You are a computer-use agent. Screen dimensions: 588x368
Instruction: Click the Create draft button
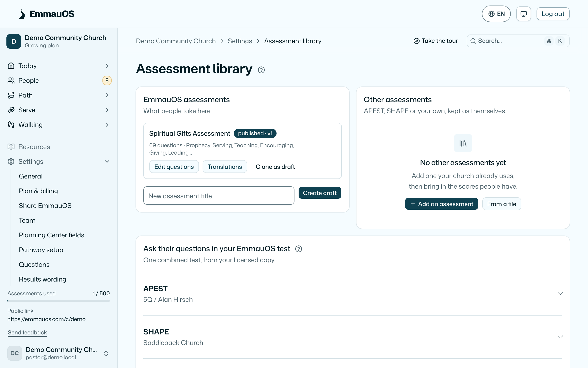[320, 193]
